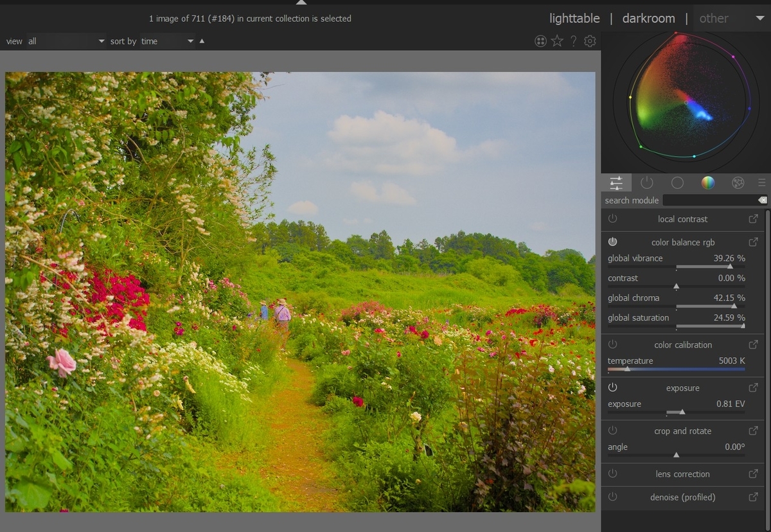
Task: Expand the lens correction module header
Action: [682, 474]
